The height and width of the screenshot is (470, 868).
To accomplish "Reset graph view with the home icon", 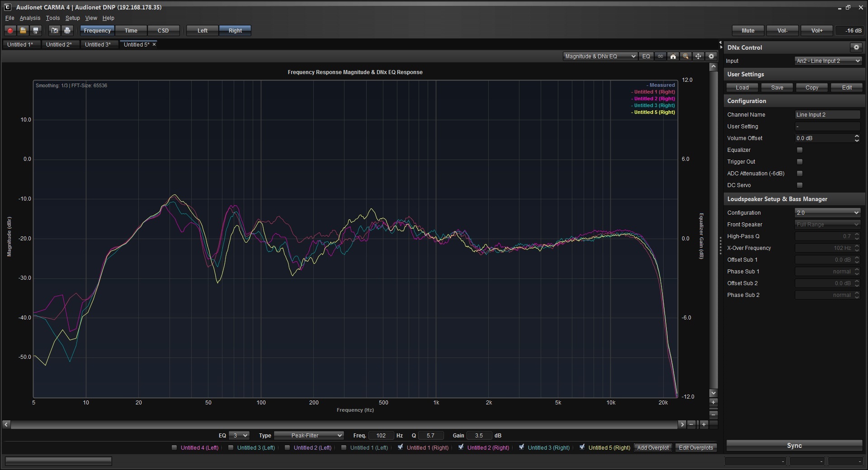I will 673,56.
